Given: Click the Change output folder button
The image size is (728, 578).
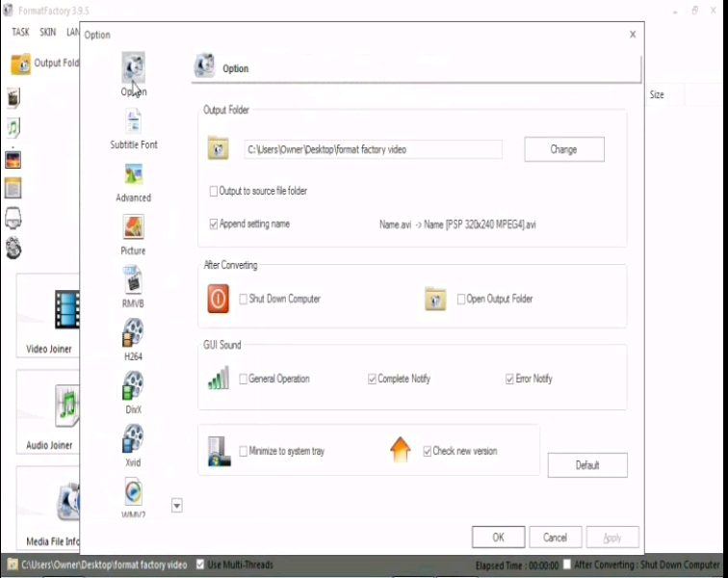Looking at the screenshot, I should coord(564,149).
